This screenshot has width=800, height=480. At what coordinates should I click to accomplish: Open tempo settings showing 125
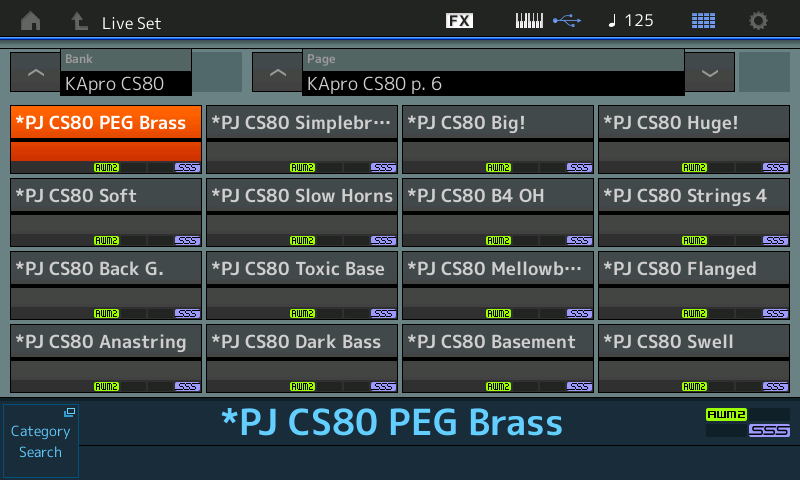pos(631,21)
